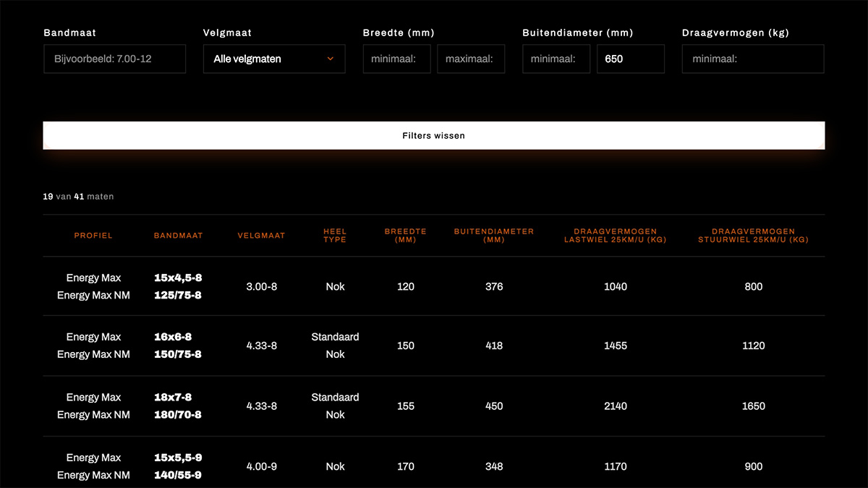
Task: Click the DRAAGVERMOGEN LASTWIEL column header
Action: (x=616, y=236)
